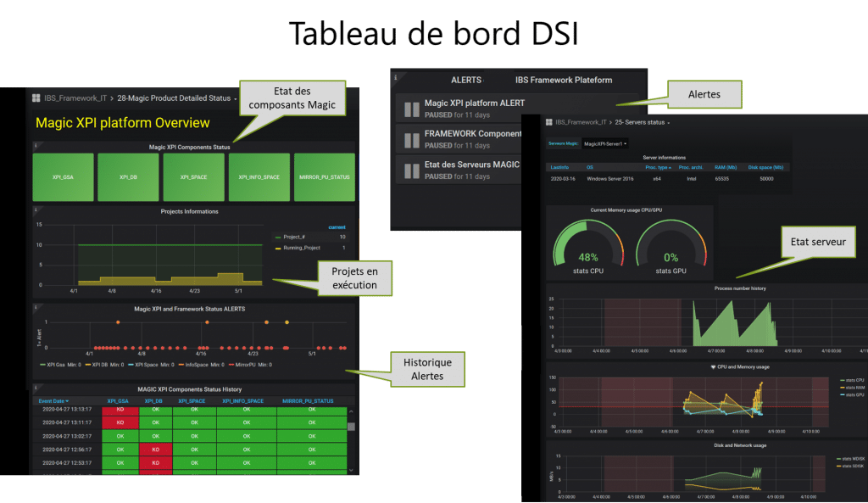Click XPI_INFO_SPACE column header in history table
868x503 pixels.
pos(243,401)
